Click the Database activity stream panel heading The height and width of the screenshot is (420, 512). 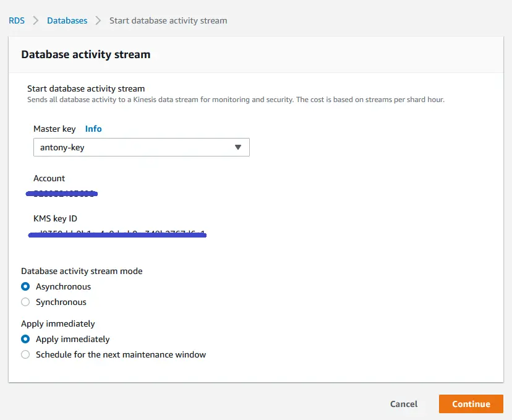click(85, 54)
